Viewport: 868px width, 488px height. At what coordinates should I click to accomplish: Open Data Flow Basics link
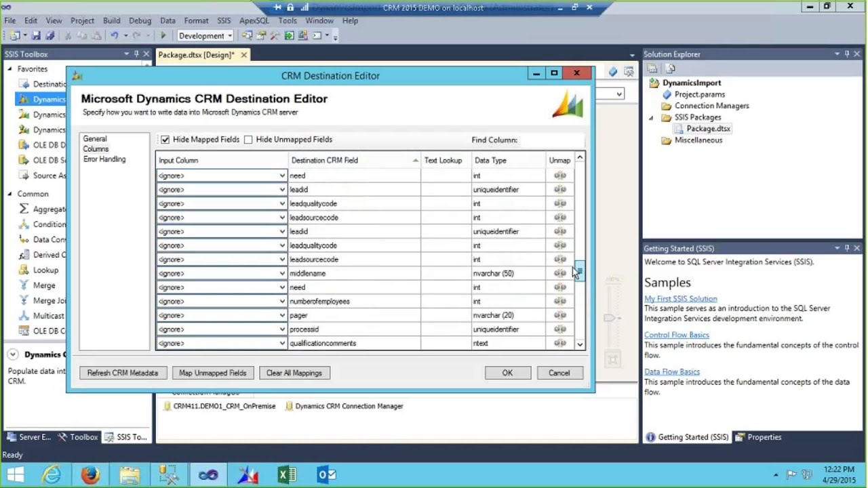click(x=672, y=372)
